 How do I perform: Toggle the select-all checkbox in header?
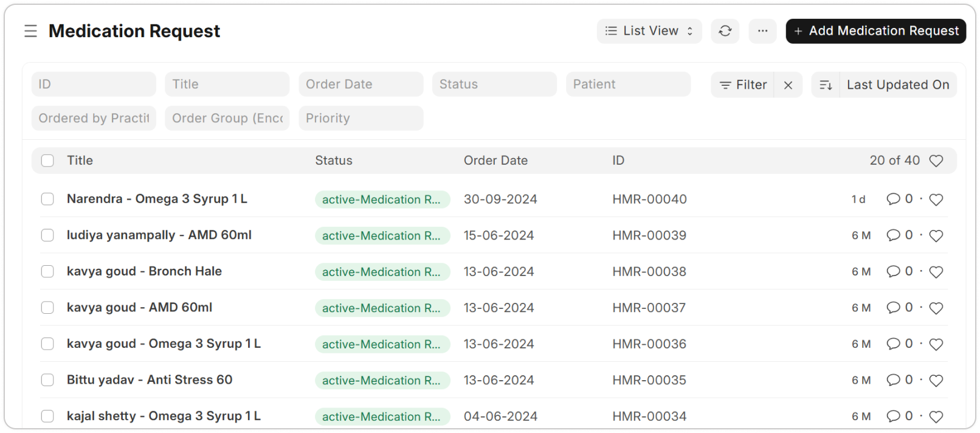[47, 161]
